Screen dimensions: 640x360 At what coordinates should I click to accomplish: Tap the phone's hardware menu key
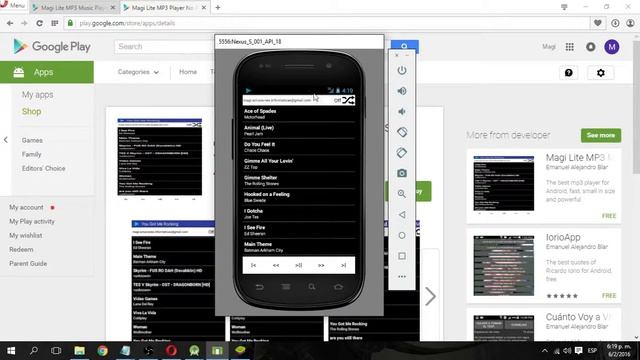tap(286, 287)
